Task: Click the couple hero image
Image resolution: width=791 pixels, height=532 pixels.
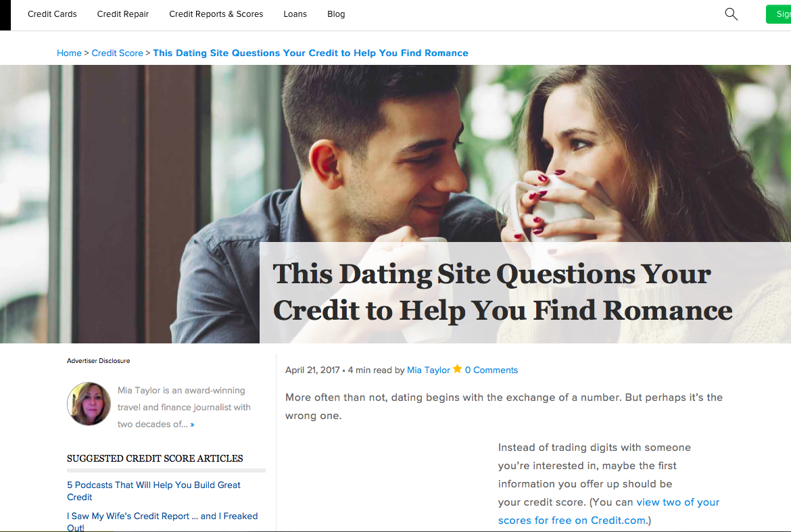Action: click(395, 203)
